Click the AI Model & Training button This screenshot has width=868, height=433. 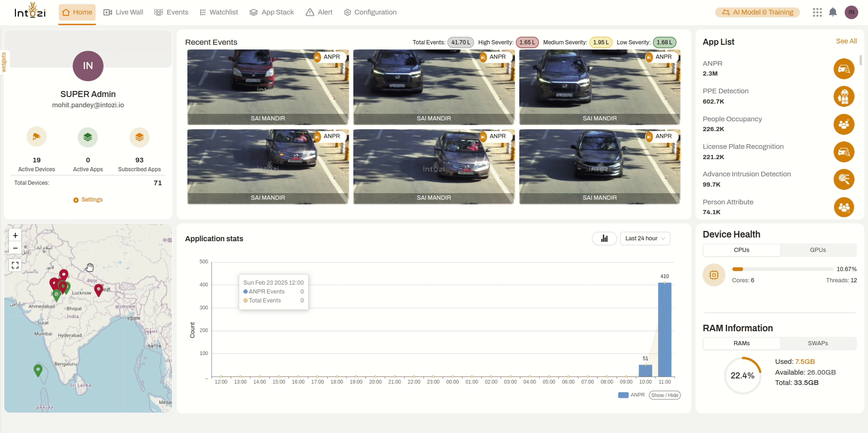758,12
